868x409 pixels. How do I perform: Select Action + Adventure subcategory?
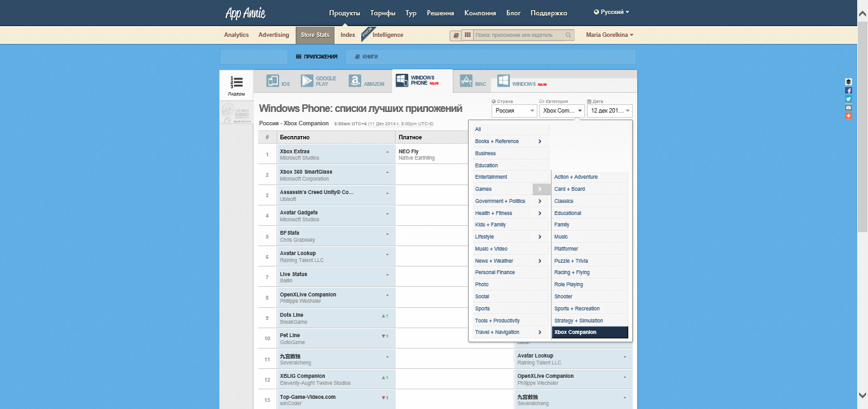pos(589,177)
